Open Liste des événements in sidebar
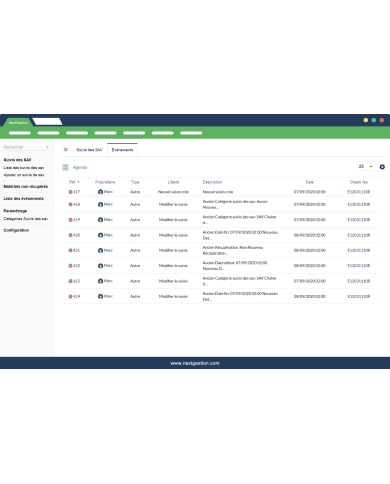This screenshot has width=390, height=484. pyautogui.click(x=23, y=199)
